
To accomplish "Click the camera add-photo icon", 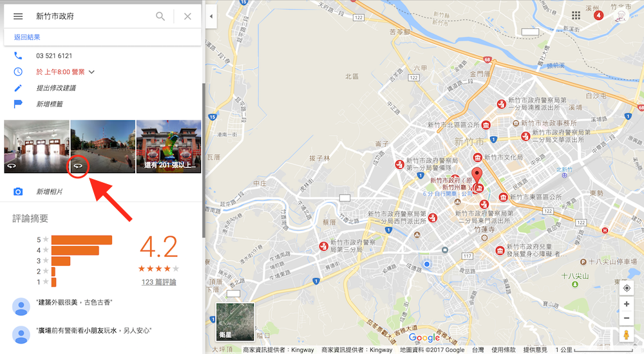I will 18,192.
